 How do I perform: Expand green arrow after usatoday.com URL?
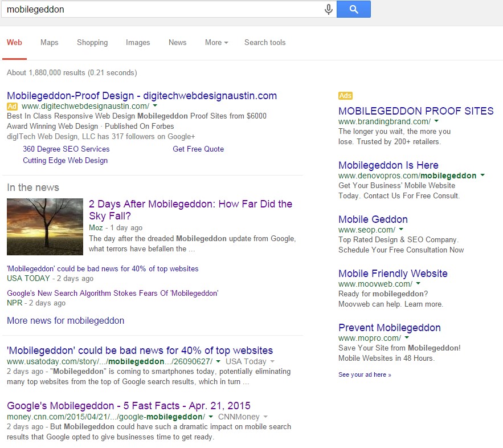pos(218,361)
